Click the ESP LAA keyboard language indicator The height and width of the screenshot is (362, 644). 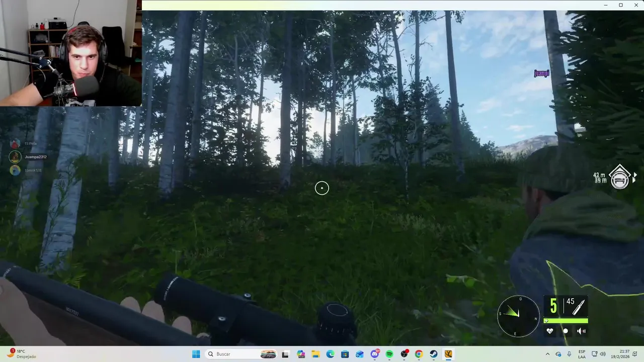pyautogui.click(x=582, y=354)
